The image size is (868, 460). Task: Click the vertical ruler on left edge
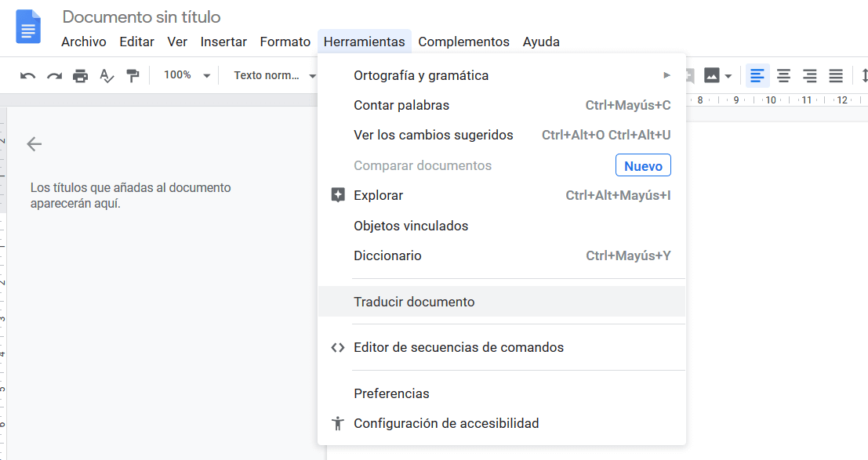click(x=3, y=282)
